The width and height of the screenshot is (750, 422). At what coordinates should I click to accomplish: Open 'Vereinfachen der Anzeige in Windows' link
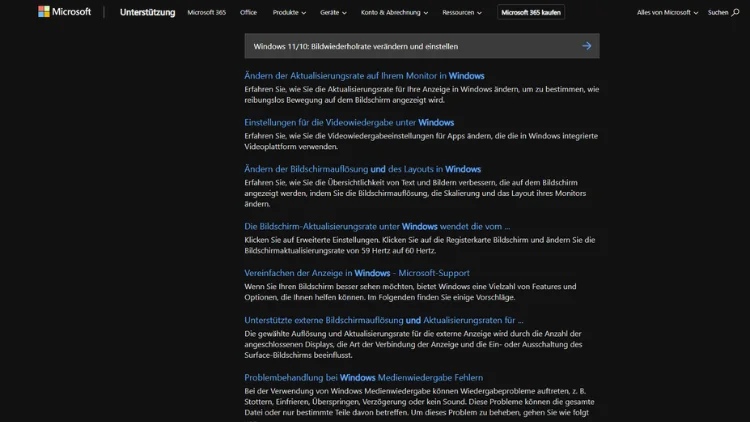(x=357, y=273)
